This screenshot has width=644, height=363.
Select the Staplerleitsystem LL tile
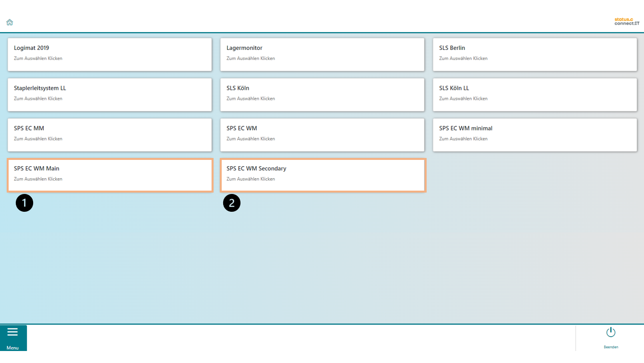click(x=109, y=95)
